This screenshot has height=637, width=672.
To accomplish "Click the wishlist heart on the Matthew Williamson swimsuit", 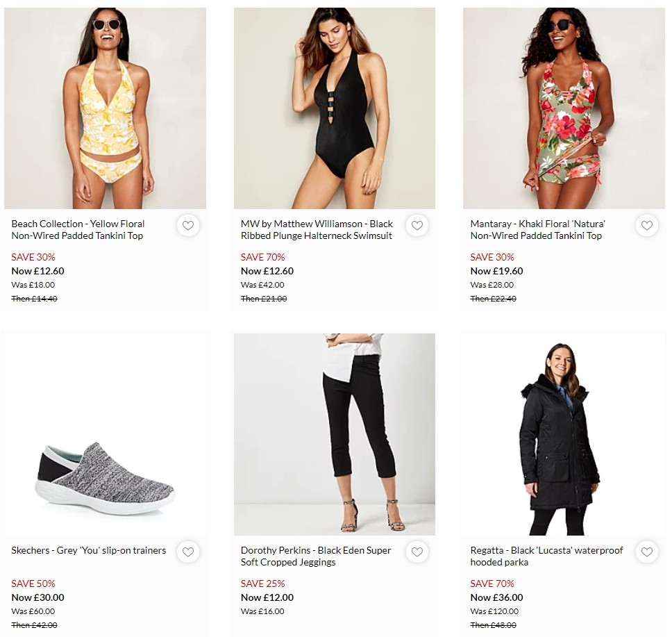I will (417, 225).
